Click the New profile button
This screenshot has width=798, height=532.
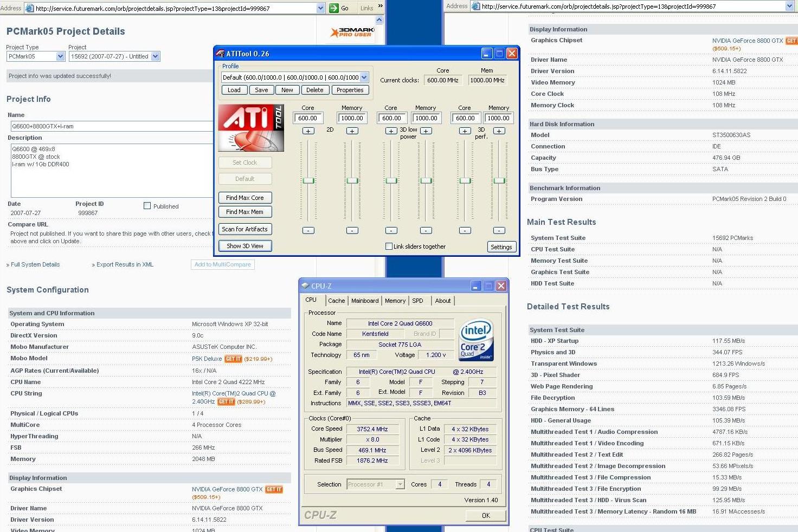[x=287, y=90]
